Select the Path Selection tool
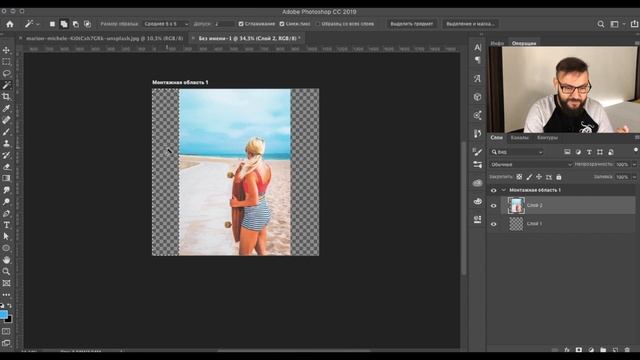This screenshot has height=360, width=640. tap(6, 236)
